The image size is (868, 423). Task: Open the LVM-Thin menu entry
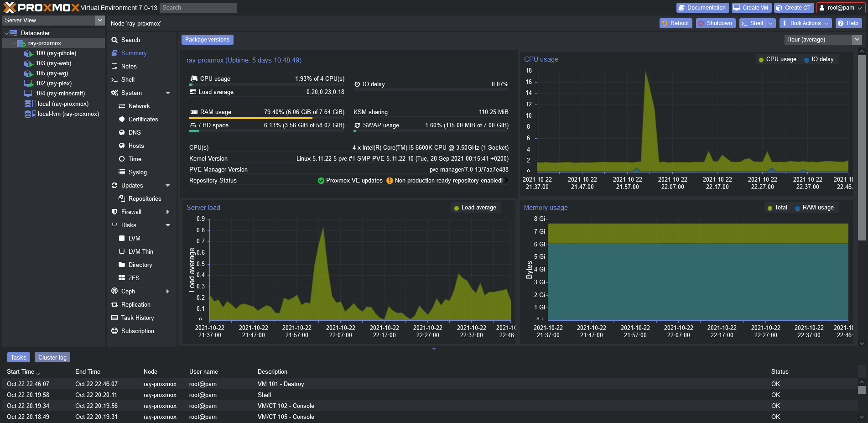click(140, 252)
